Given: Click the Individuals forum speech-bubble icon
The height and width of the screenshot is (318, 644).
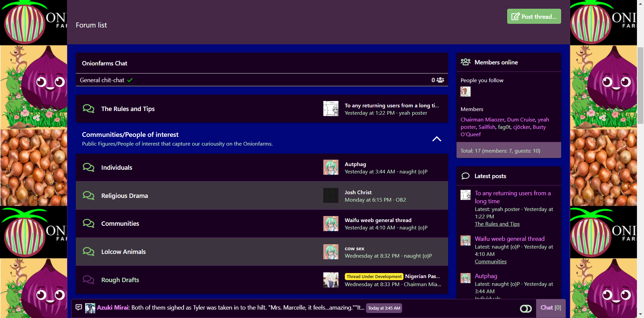Looking at the screenshot, I should tap(89, 167).
